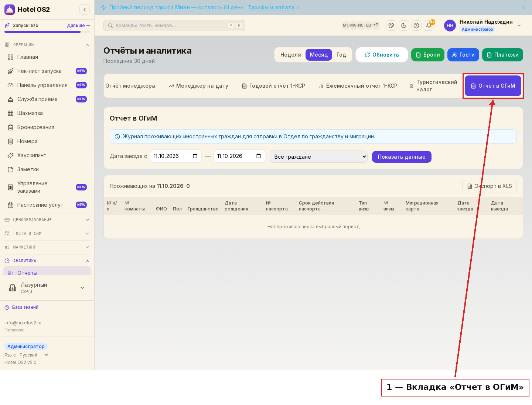Open notifications bell icon

tap(429, 26)
